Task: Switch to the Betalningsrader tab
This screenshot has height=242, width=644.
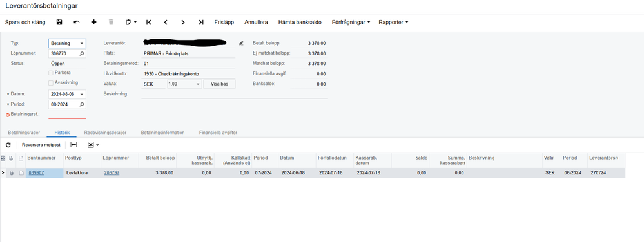Action: [24, 133]
